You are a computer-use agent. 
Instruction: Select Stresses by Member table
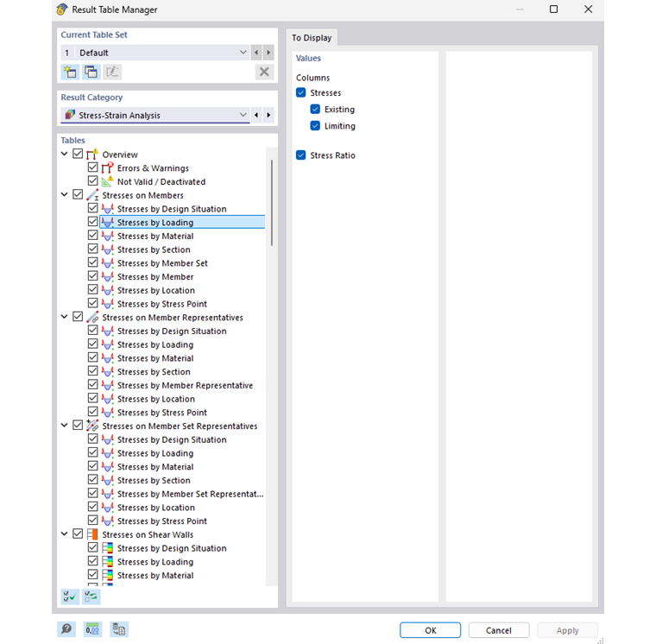point(155,276)
